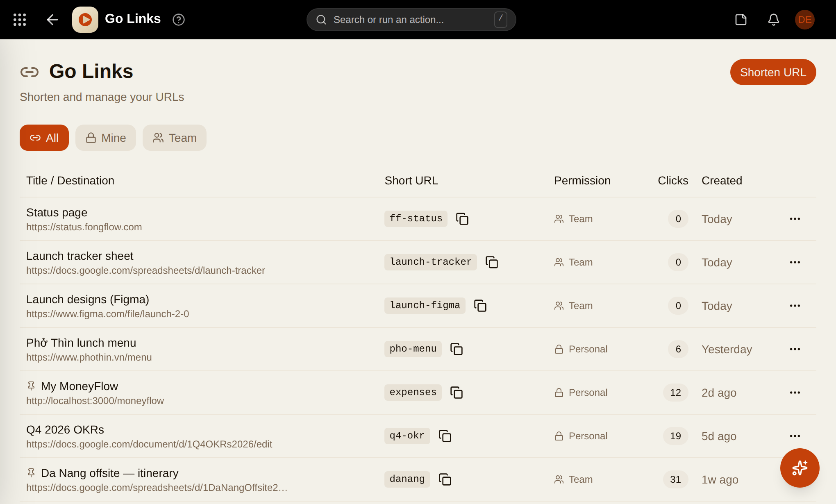Copy the pho-menu short URL
This screenshot has height=504, width=836.
[x=457, y=349]
